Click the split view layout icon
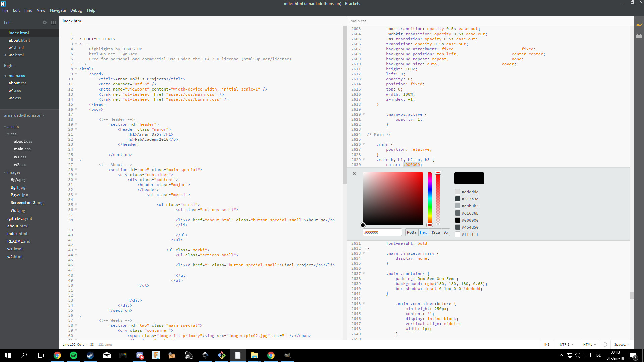 [x=53, y=22]
